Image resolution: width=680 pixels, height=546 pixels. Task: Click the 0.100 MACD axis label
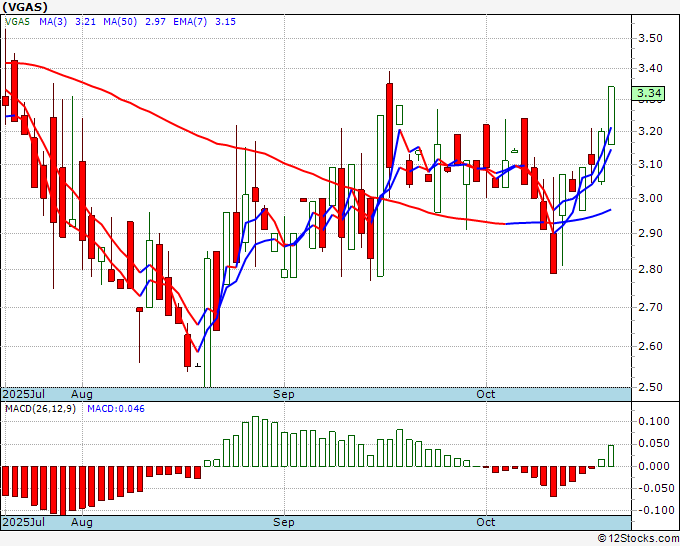click(x=654, y=422)
